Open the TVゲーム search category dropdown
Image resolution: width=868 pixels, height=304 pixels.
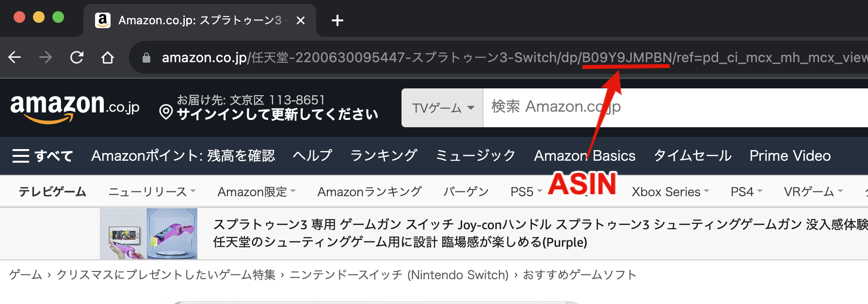click(442, 107)
